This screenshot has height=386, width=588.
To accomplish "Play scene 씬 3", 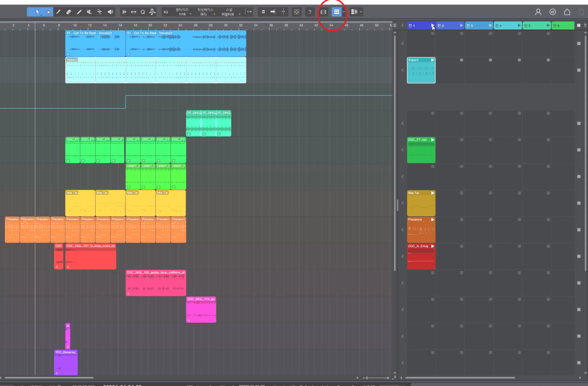I will click(490, 26).
